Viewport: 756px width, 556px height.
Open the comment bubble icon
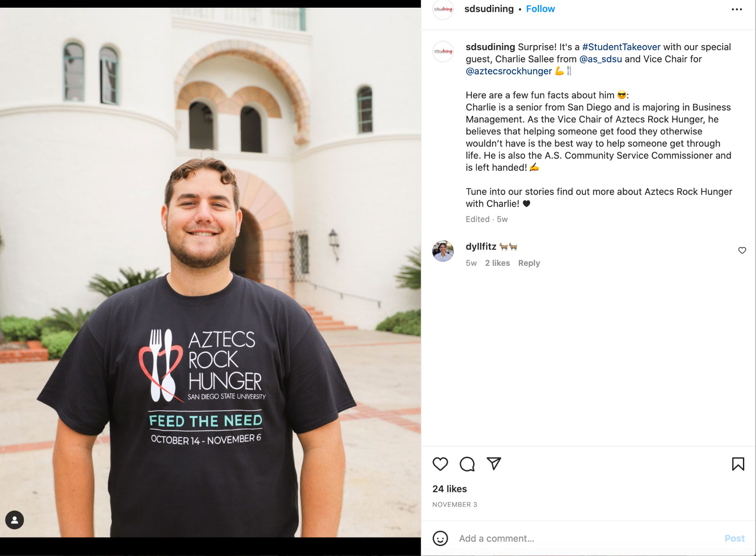coord(467,464)
